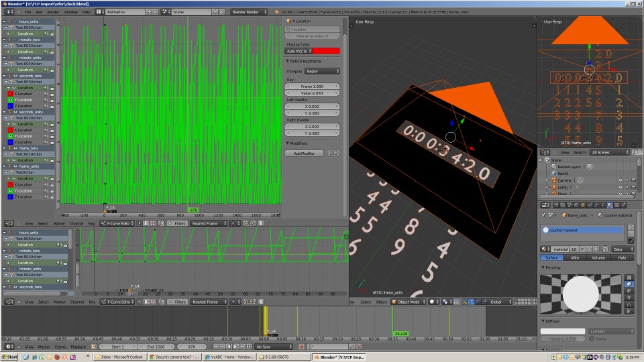
Task: Toggle 3D manipulator widget in viewport header
Action: coord(464,302)
